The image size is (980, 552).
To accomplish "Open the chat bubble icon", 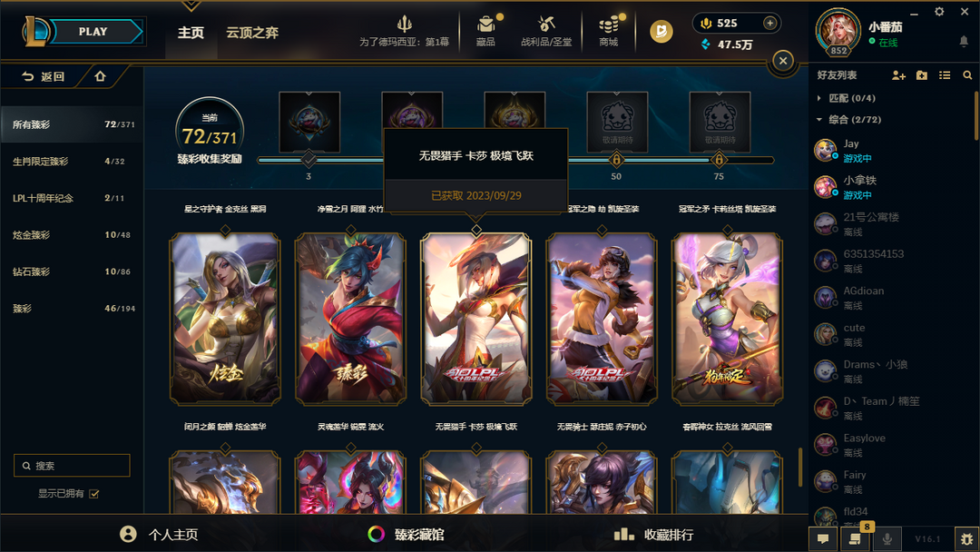I will (x=823, y=537).
